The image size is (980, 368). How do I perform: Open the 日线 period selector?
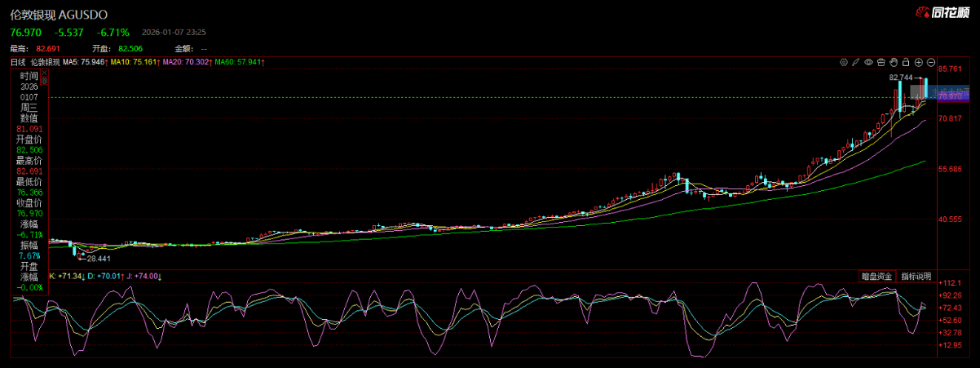(x=18, y=62)
